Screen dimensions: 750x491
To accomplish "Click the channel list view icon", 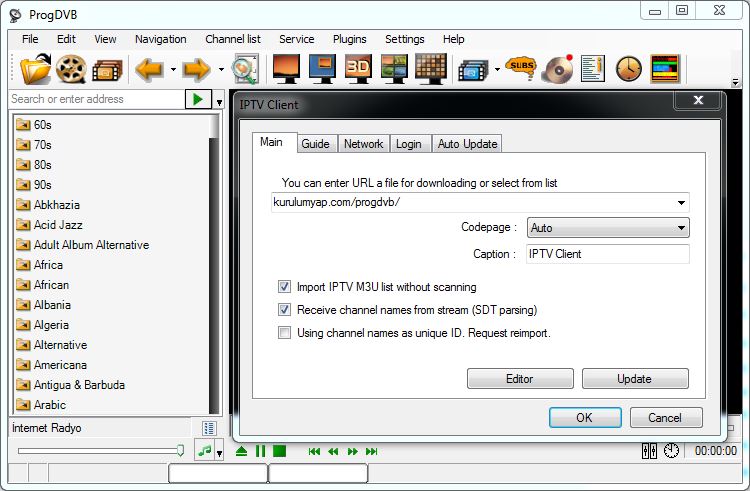I will tap(209, 428).
